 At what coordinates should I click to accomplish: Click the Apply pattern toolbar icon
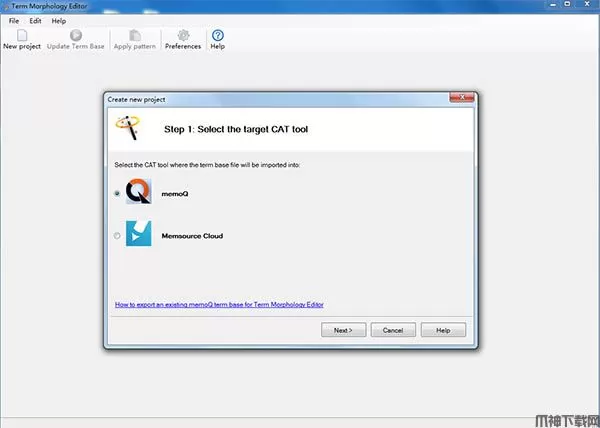[x=135, y=36]
